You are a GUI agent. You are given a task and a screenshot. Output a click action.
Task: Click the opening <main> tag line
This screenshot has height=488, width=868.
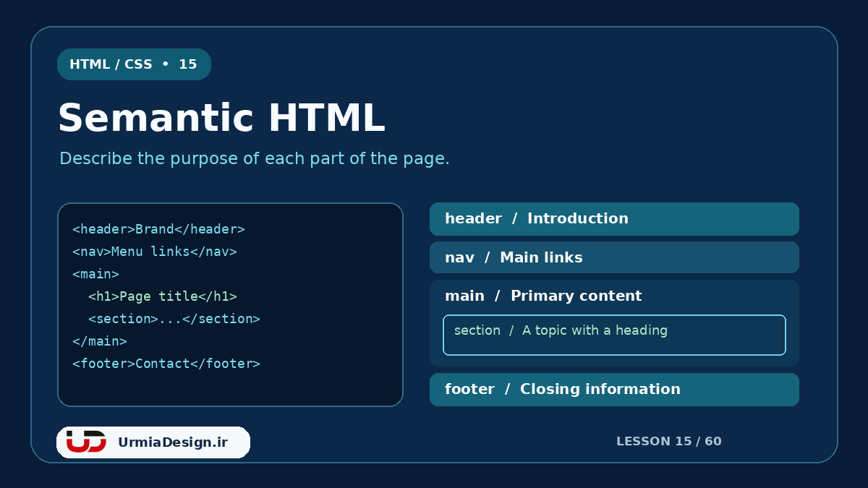pyautogui.click(x=95, y=274)
